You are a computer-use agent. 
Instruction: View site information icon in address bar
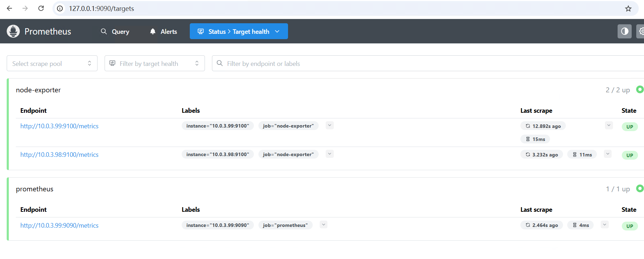[x=60, y=8]
